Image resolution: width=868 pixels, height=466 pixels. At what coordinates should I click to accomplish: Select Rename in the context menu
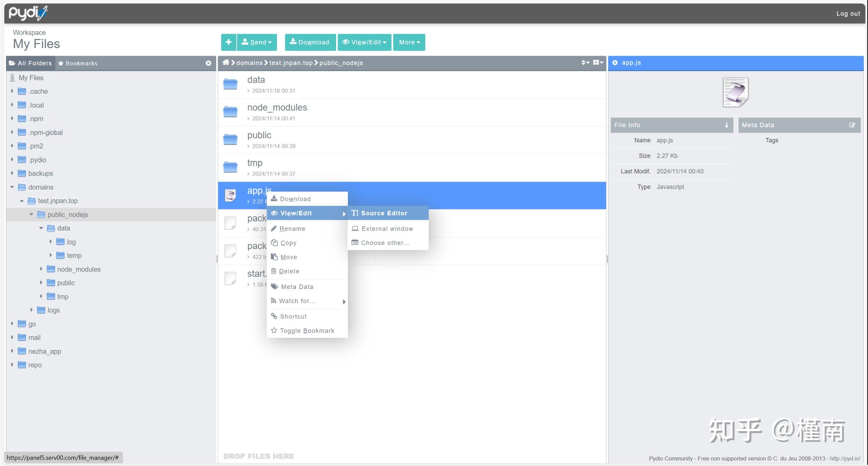tap(292, 229)
